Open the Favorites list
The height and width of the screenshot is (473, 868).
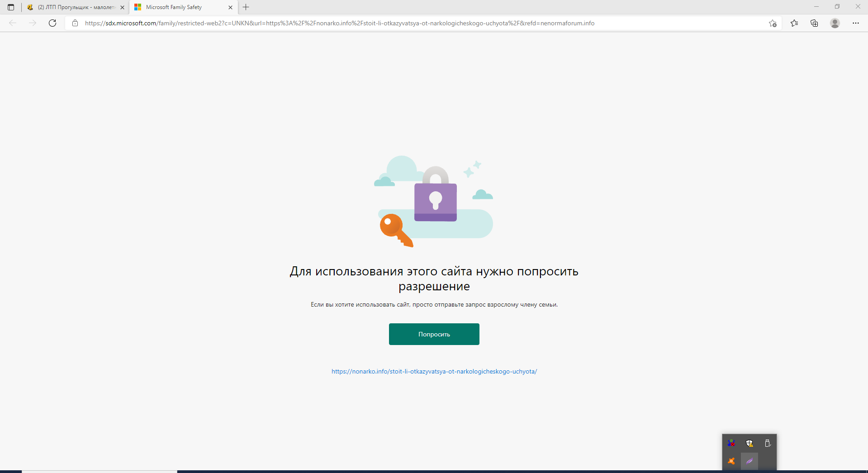[x=794, y=23]
